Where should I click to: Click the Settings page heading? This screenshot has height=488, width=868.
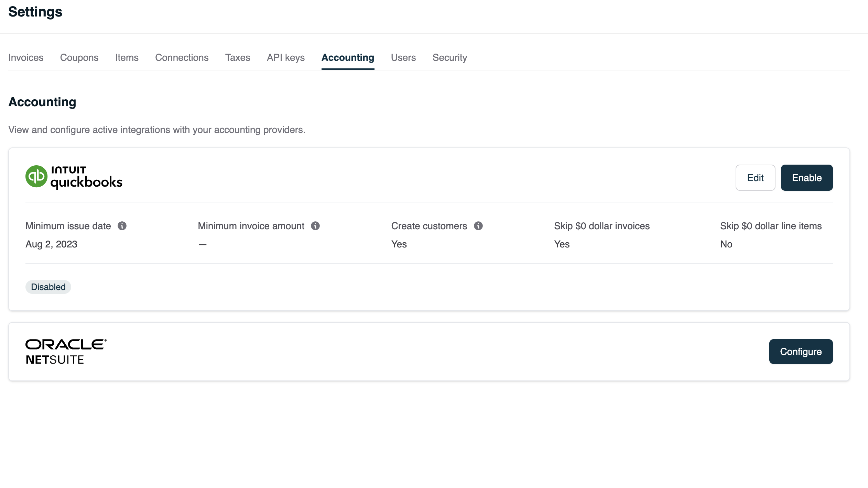pos(35,12)
